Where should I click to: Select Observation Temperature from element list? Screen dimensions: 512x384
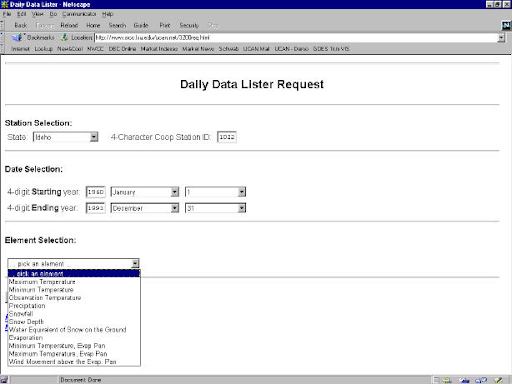click(74, 298)
